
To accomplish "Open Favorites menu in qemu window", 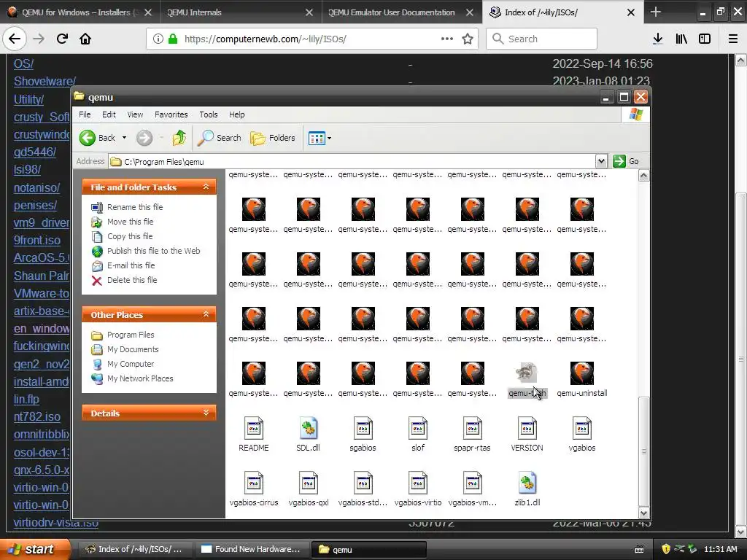I will [x=171, y=114].
